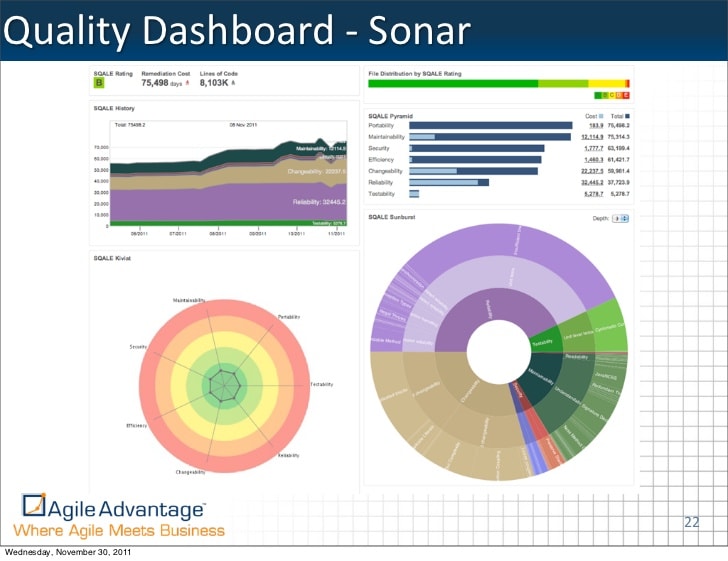Click the Kiviat chart center polygon
This screenshot has width=728, height=561.
225,385
